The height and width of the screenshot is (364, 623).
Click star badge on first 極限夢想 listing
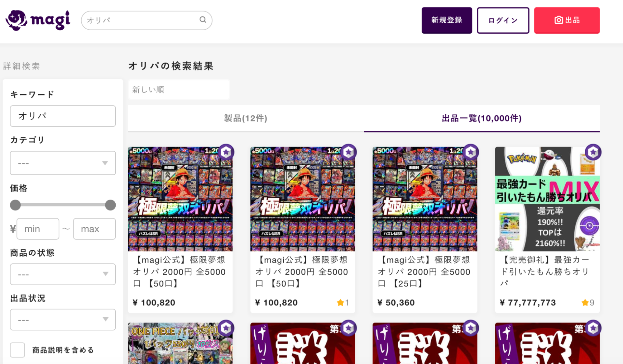(226, 152)
